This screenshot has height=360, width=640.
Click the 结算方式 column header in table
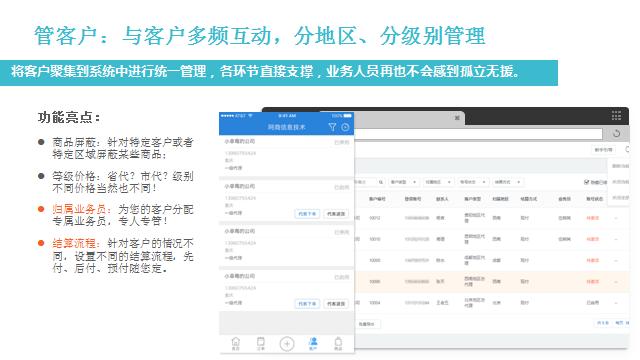[x=529, y=199]
